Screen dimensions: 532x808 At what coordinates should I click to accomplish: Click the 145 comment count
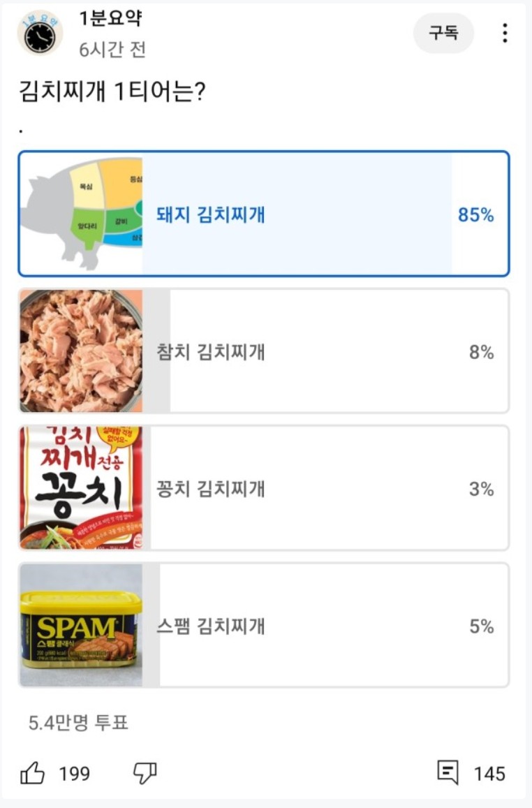point(489,774)
